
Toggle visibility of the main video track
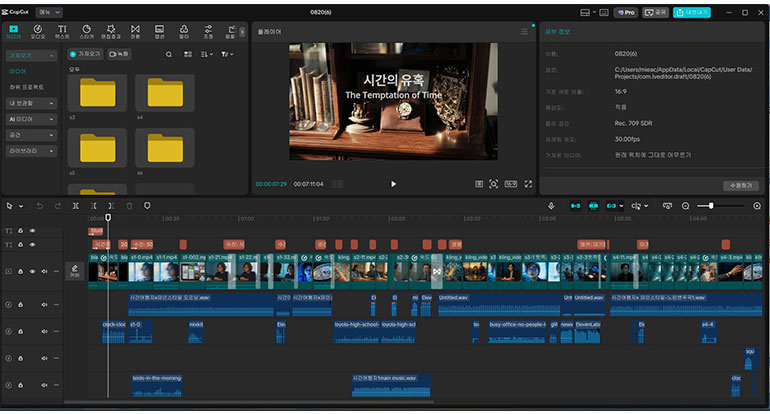click(32, 271)
